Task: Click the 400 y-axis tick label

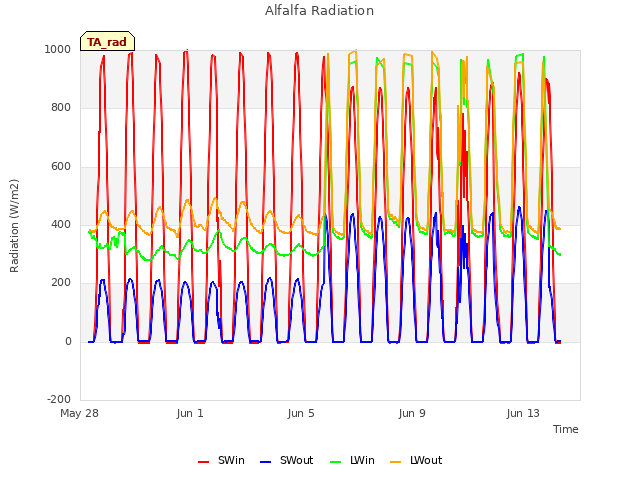Action: pyautogui.click(x=61, y=224)
